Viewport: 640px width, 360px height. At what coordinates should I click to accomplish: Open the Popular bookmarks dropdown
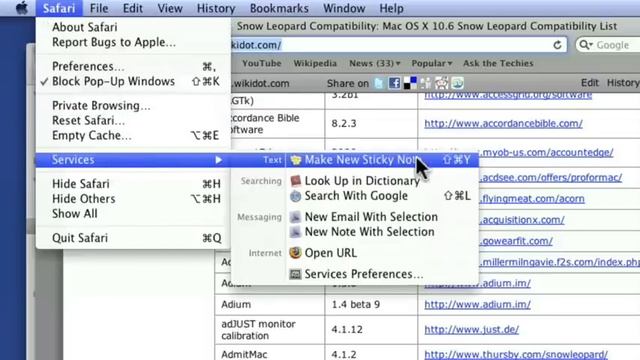[x=432, y=63]
